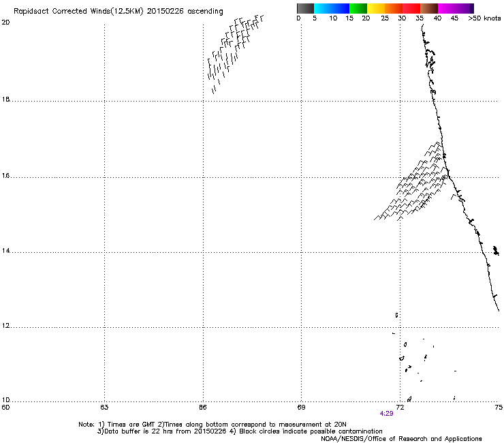The width and height of the screenshot is (504, 443).
Task: Click the latitude axis label 12
Action: (5, 326)
